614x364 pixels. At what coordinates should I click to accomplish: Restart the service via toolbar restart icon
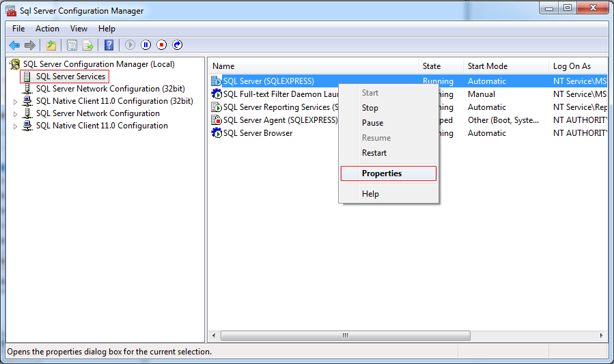[x=178, y=45]
